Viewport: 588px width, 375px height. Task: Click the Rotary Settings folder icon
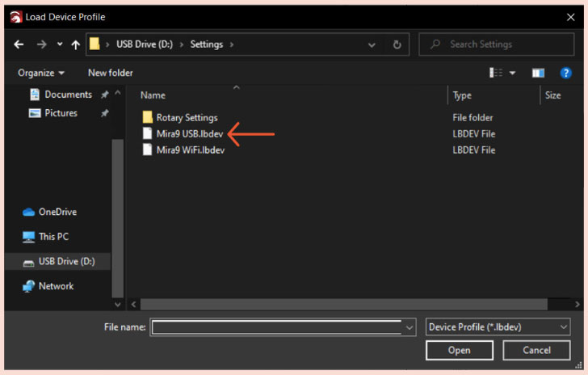point(148,117)
